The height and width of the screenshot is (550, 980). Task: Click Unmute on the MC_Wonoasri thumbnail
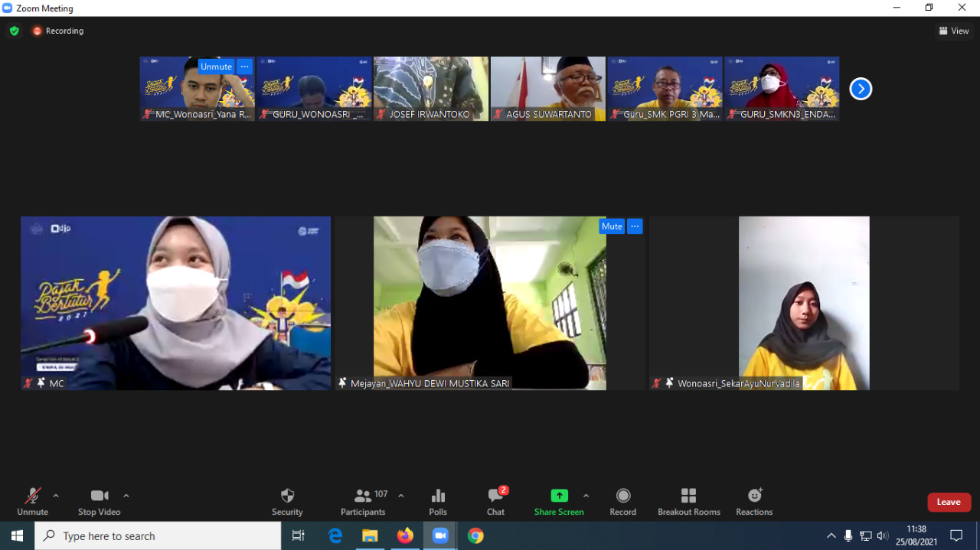216,67
